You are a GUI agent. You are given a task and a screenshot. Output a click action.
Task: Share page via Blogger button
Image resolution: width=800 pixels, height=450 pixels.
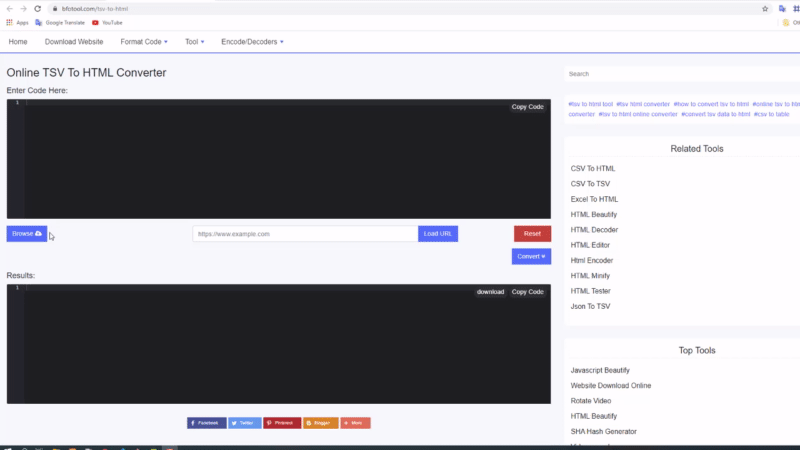[x=320, y=423]
